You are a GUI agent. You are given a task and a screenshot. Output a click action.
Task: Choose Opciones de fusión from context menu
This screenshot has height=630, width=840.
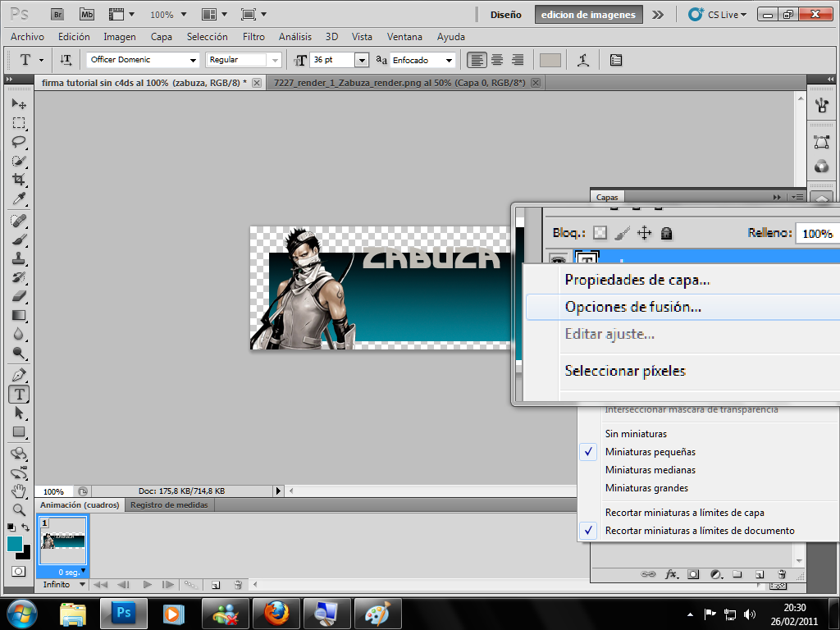point(682,307)
